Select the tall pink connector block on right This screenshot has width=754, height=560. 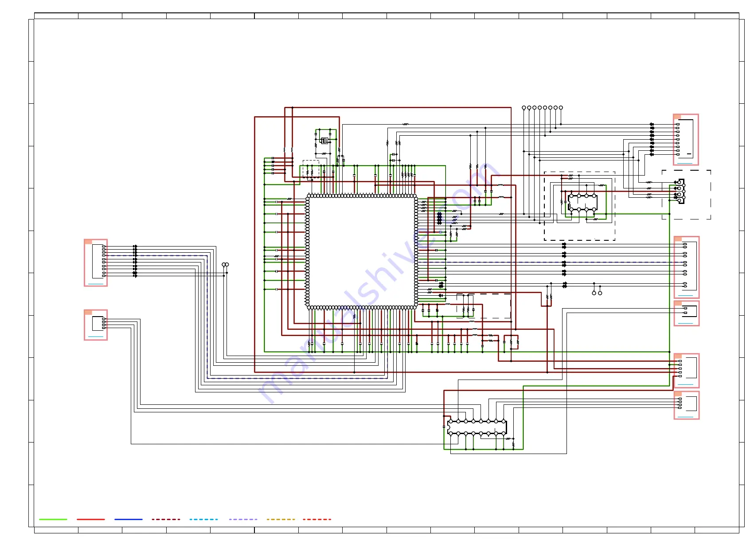pos(687,267)
